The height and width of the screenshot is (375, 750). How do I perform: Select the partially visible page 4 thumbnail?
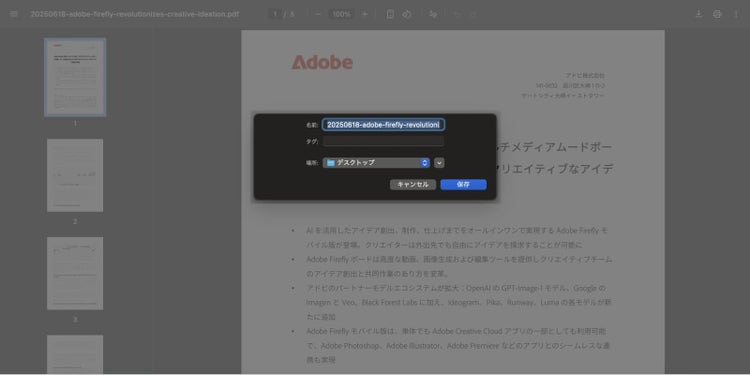coord(75,354)
